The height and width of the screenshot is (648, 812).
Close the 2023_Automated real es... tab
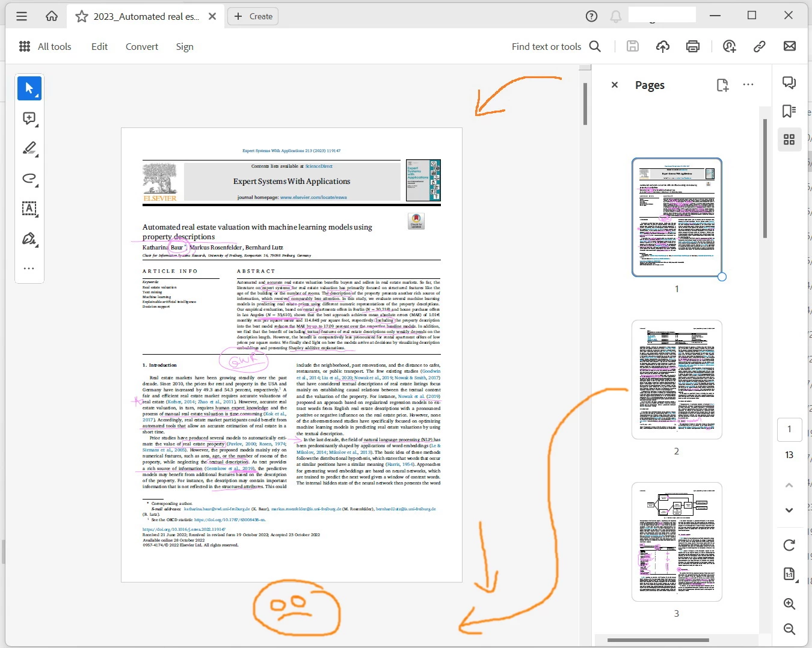click(212, 16)
